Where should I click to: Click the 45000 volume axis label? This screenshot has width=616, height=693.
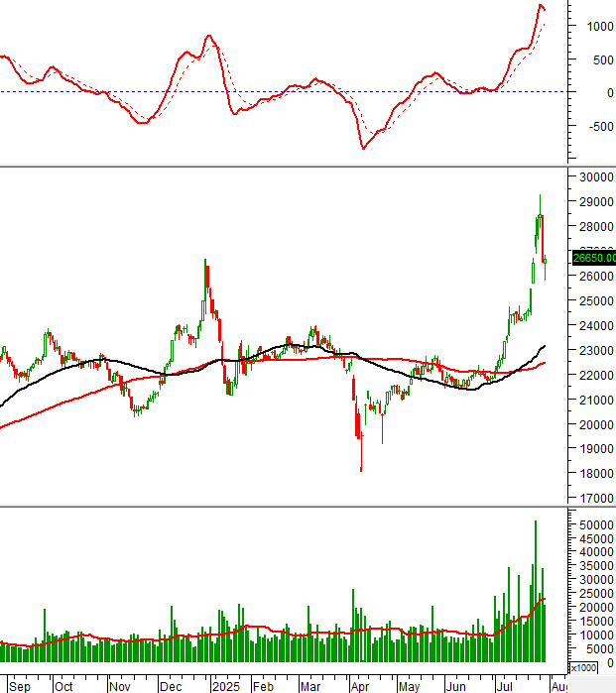596,538
